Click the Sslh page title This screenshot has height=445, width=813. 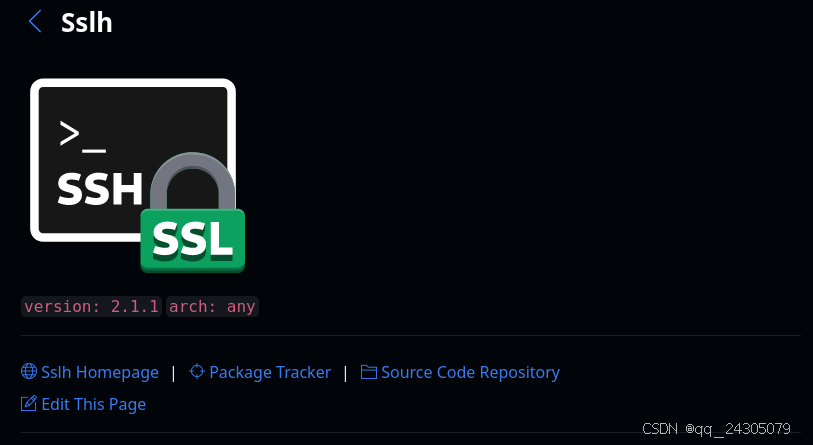[87, 23]
